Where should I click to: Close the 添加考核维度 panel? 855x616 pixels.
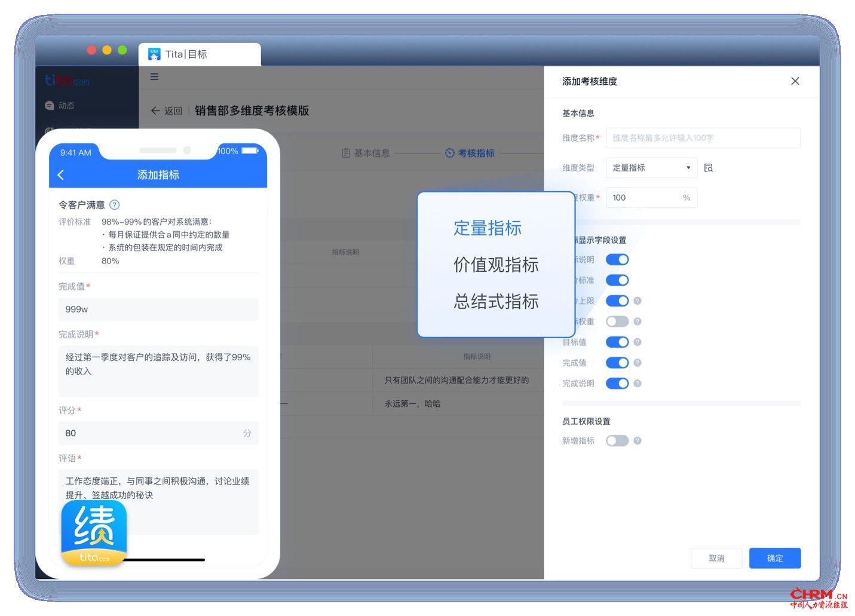[795, 81]
